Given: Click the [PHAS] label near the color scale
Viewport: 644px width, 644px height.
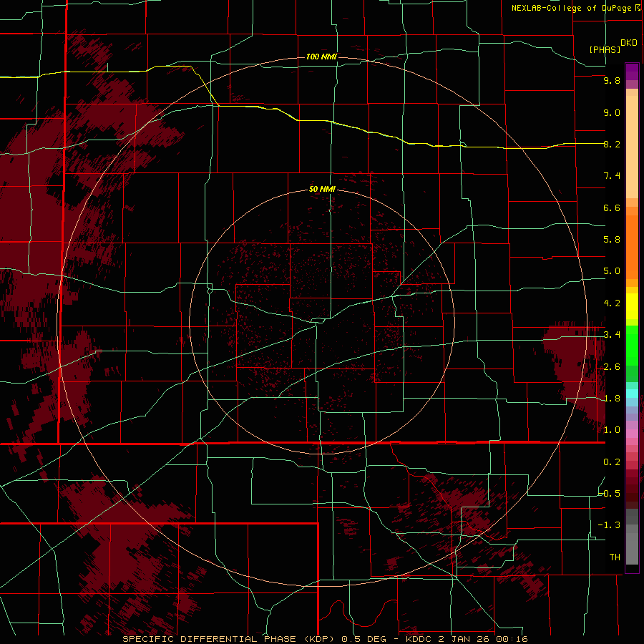Looking at the screenshot, I should point(605,49).
